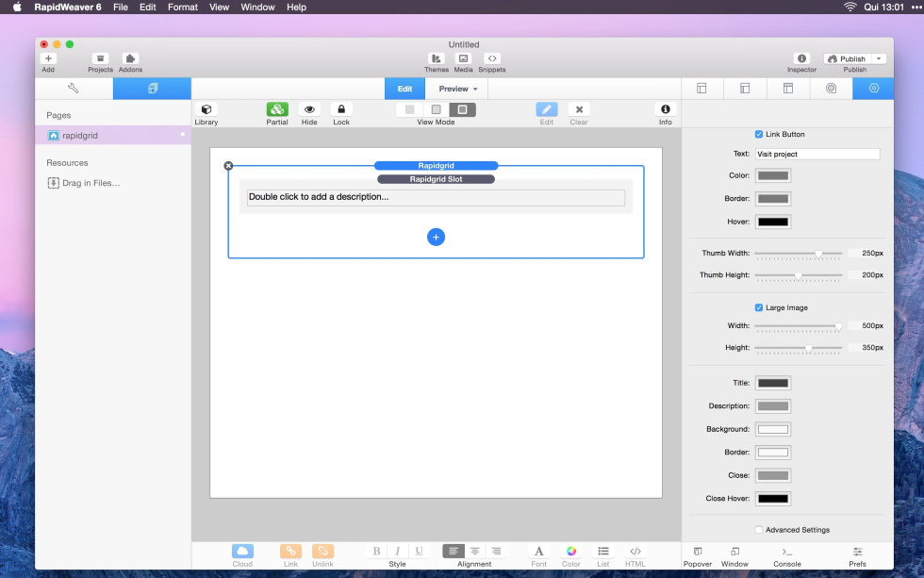Open the File menu
This screenshot has height=578, width=924.
click(x=121, y=7)
